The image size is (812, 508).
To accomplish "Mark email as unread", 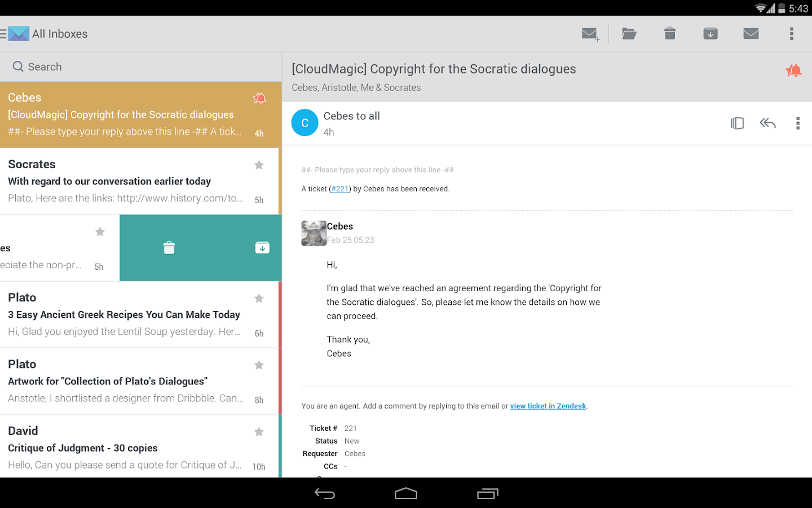I will 751,34.
